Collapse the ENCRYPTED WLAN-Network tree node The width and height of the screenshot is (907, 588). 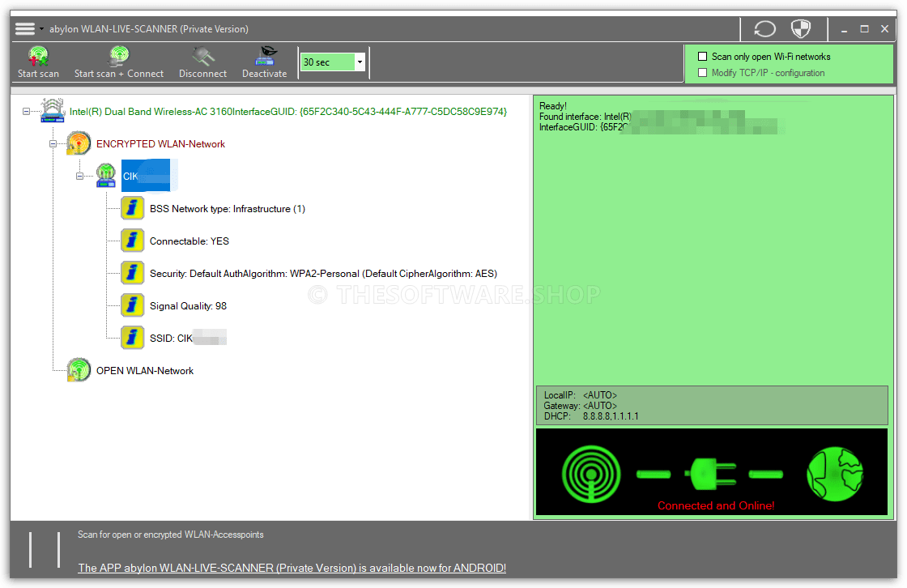point(53,144)
